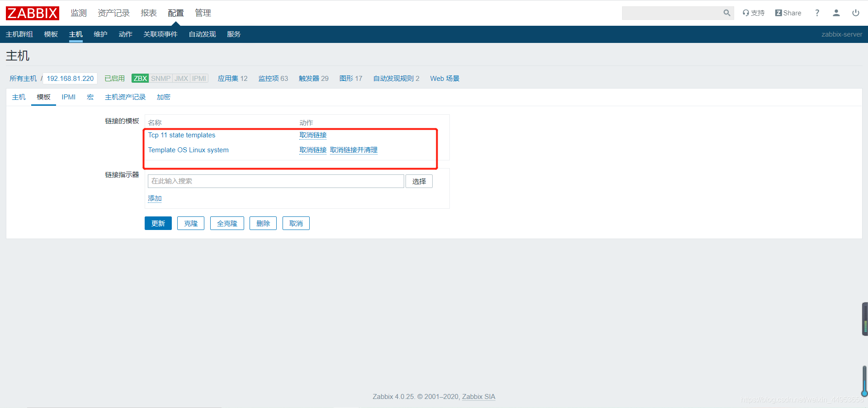Open 触发器 29 link

pyautogui.click(x=314, y=78)
